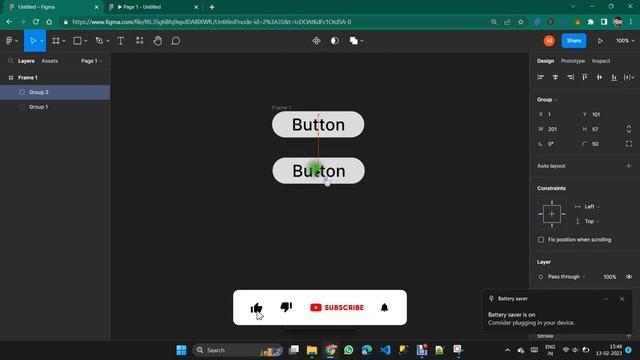Switch to the Layers tab
This screenshot has width=640, height=360.
point(26,61)
